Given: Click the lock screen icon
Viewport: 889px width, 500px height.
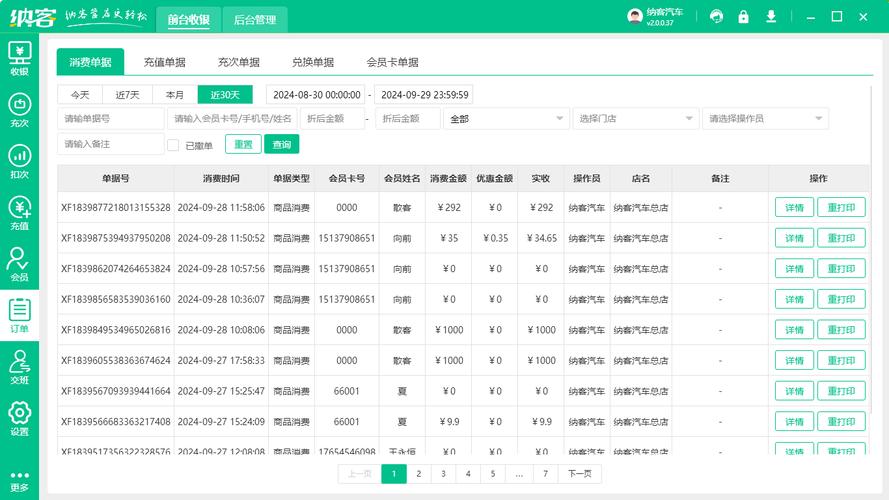Looking at the screenshot, I should [x=743, y=16].
